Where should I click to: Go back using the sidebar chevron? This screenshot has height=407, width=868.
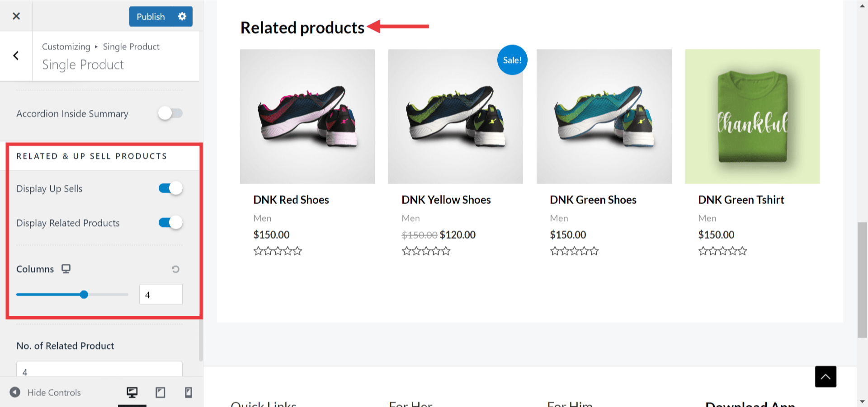click(x=16, y=56)
